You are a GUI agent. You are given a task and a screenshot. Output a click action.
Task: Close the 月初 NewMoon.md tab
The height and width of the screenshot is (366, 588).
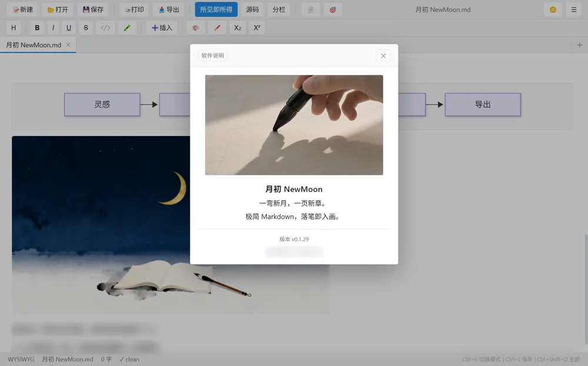(x=68, y=45)
